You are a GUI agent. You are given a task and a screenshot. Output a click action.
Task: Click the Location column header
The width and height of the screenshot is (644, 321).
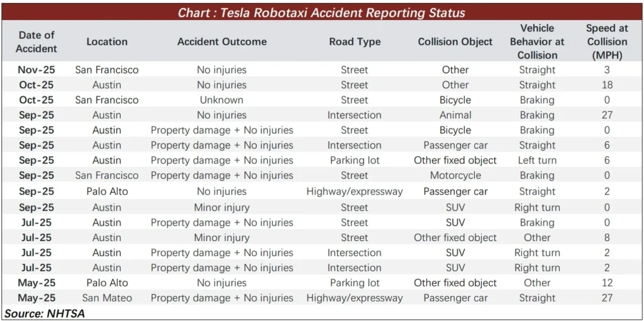coord(107,42)
